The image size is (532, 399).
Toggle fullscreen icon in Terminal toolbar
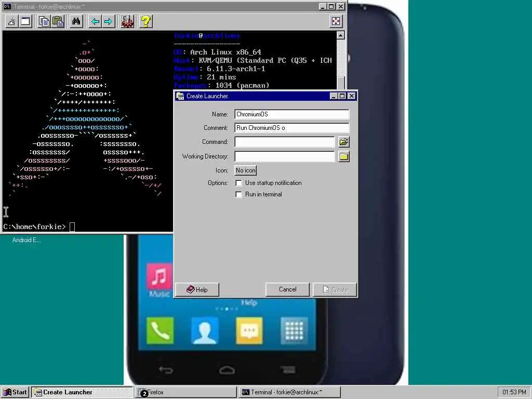pyautogui.click(x=336, y=21)
